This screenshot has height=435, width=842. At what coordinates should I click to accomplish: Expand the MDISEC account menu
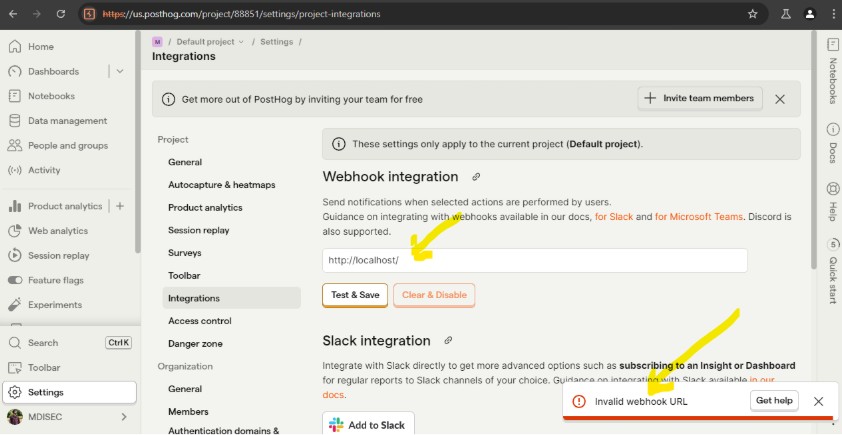pyautogui.click(x=124, y=417)
